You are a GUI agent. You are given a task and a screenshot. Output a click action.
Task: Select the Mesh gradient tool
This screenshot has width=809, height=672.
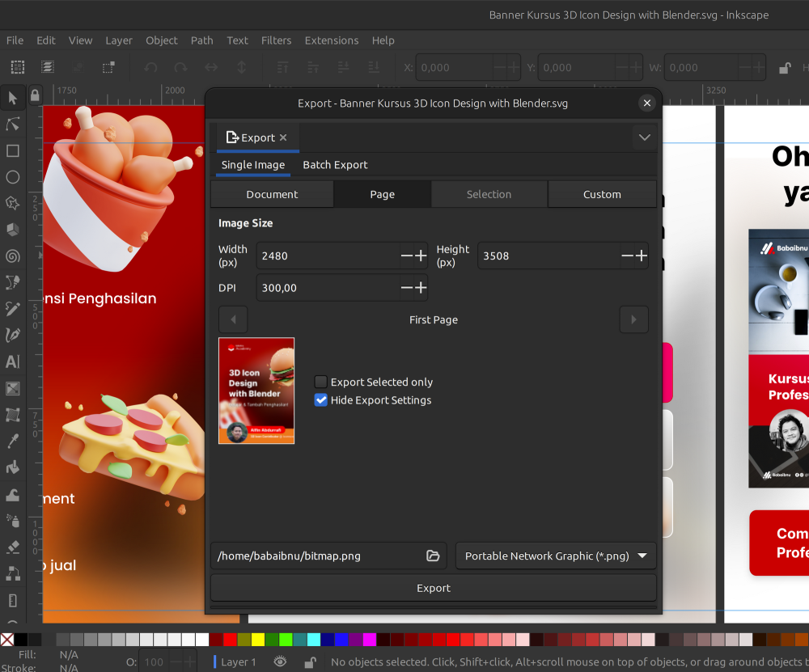[13, 414]
